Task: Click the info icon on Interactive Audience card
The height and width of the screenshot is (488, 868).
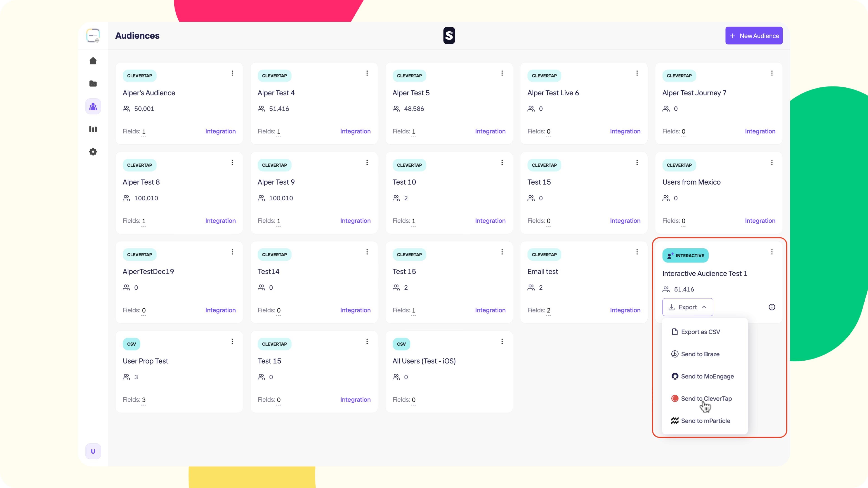Action: pos(772,307)
